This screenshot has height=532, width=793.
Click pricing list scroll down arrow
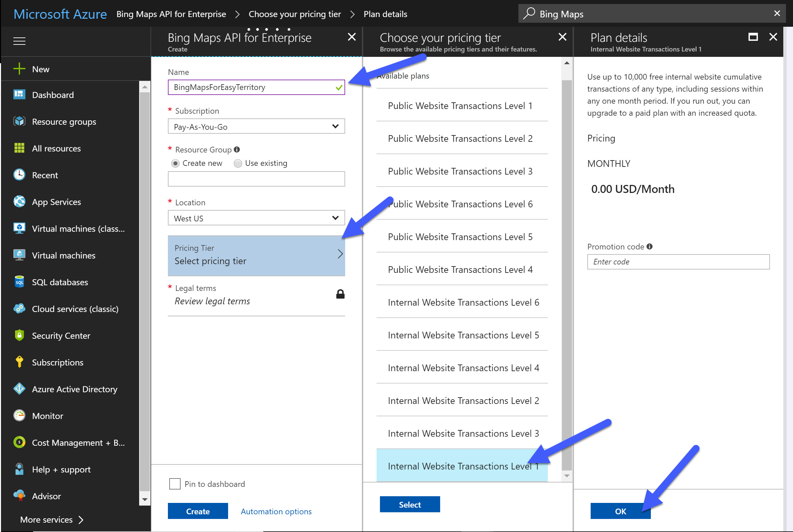[x=566, y=476]
